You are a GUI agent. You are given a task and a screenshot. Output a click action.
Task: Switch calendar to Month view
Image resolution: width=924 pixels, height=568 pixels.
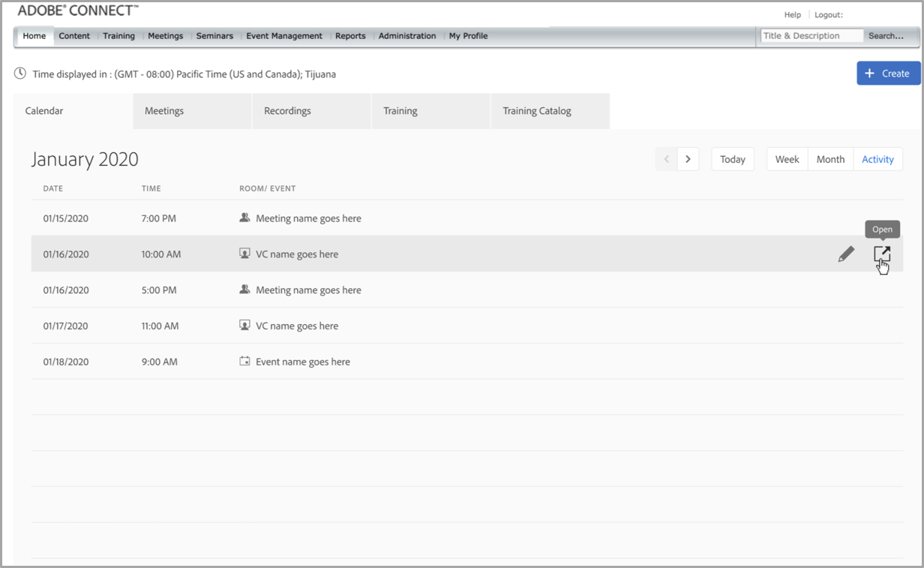coord(830,159)
